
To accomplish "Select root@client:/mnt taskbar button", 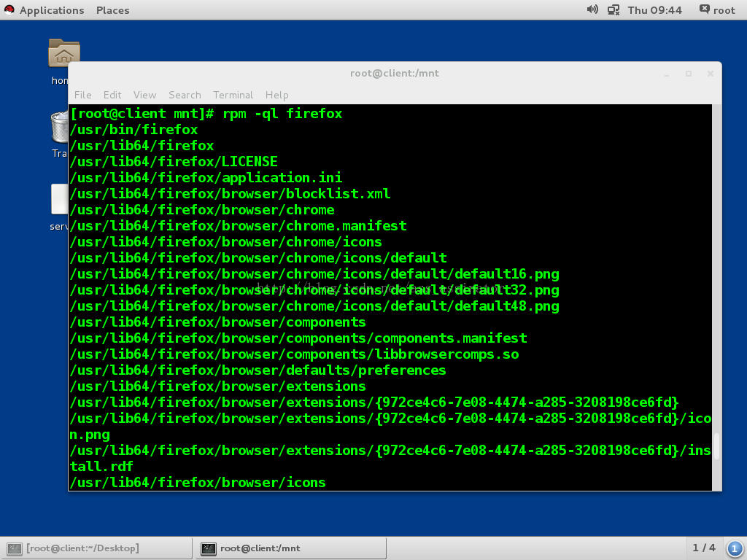I will pos(290,548).
